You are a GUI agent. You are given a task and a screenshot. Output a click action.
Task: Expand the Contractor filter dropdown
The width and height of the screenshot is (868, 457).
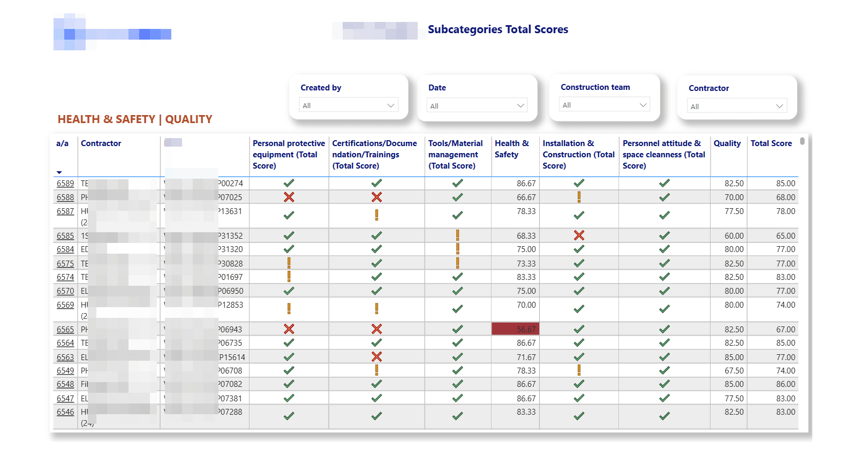pyautogui.click(x=736, y=106)
